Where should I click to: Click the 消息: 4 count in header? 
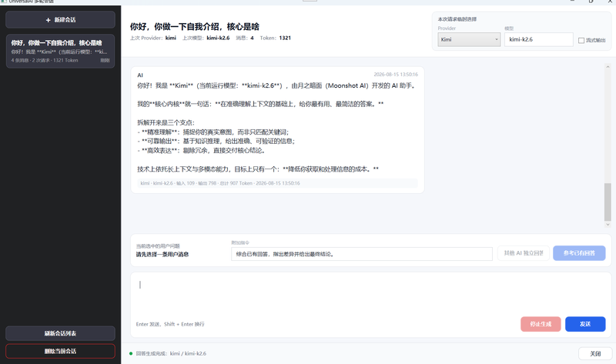coord(245,38)
